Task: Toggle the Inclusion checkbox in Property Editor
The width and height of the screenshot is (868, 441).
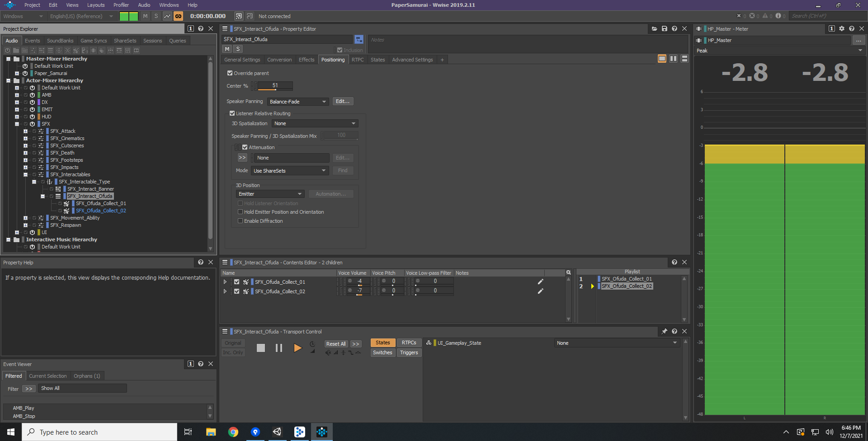Action: click(340, 50)
